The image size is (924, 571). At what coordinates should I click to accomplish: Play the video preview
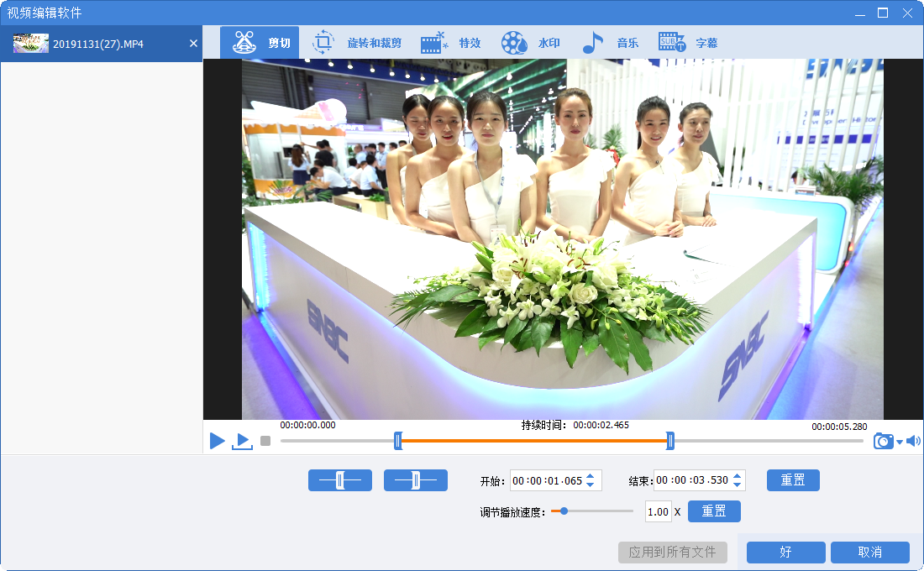click(x=217, y=441)
